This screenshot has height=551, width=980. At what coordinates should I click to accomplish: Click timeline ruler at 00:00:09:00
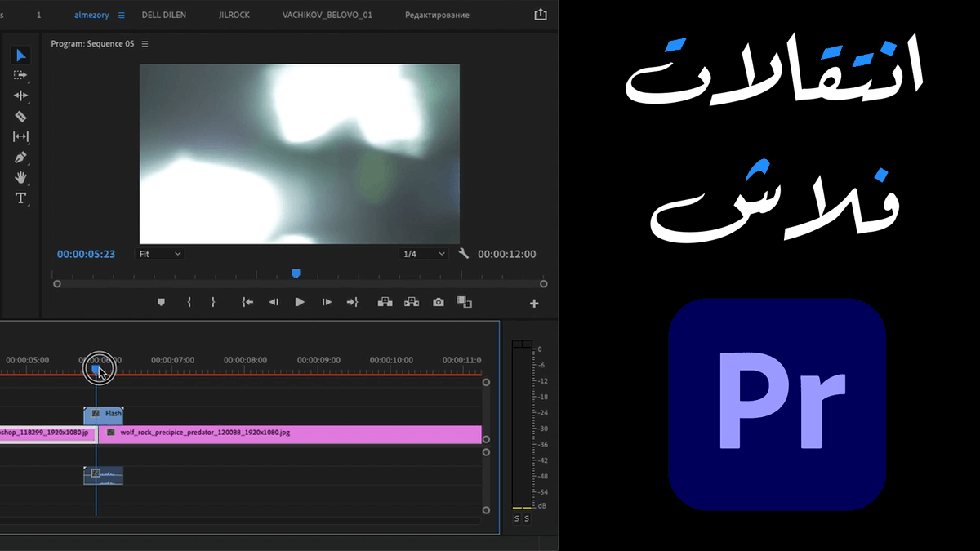[x=318, y=360]
